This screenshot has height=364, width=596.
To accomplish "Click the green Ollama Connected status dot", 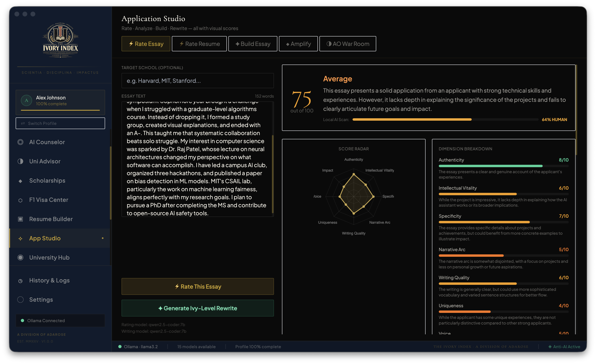I will (x=22, y=321).
